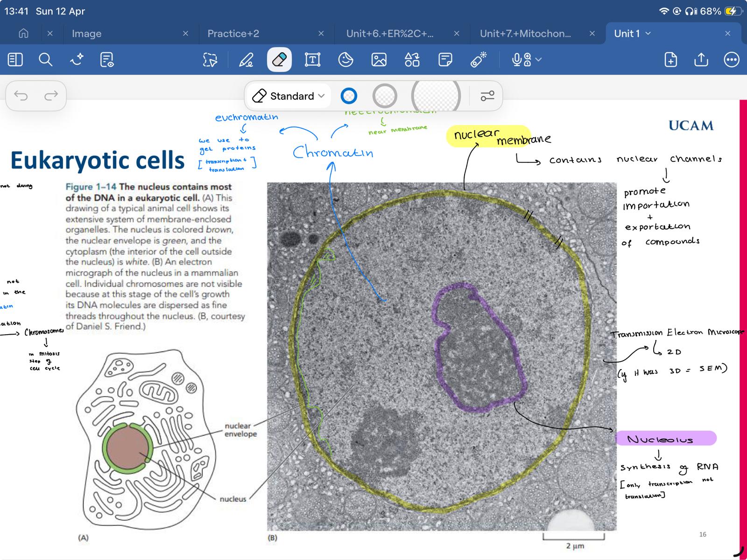Select the laser Pointer tool
The width and height of the screenshot is (747, 560).
[479, 60]
